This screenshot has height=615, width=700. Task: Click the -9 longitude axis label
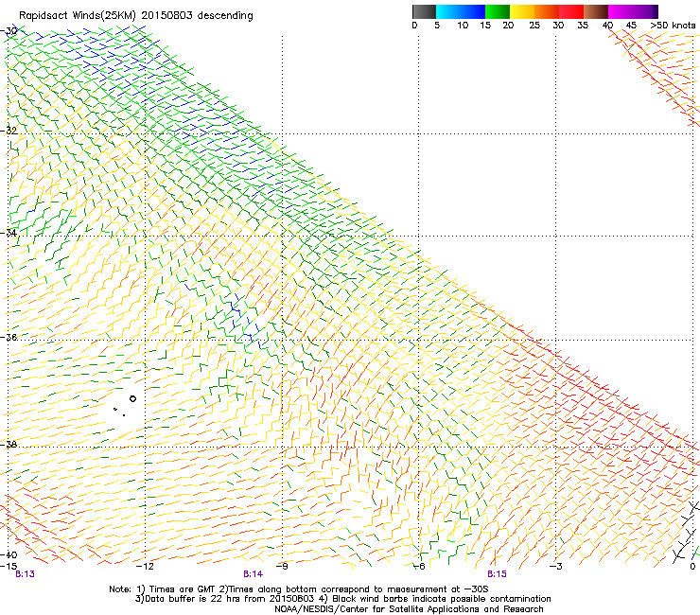pyautogui.click(x=282, y=567)
